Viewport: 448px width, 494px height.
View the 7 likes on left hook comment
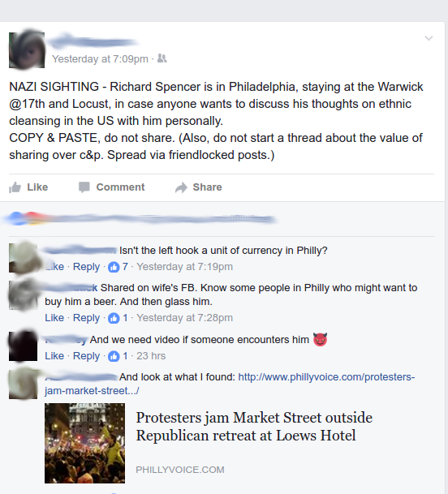coord(118,267)
